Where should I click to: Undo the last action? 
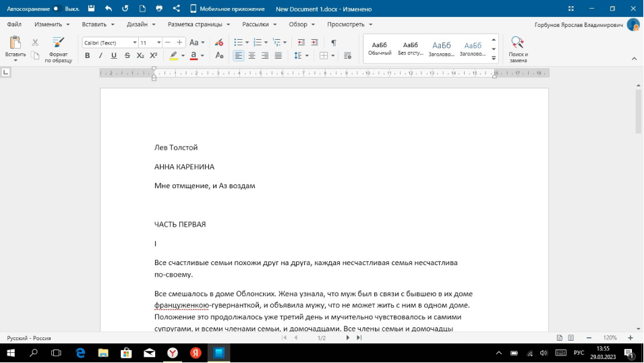[x=109, y=9]
